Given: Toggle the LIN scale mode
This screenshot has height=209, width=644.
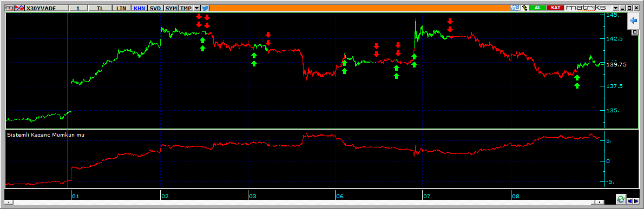Looking at the screenshot, I should (121, 8).
